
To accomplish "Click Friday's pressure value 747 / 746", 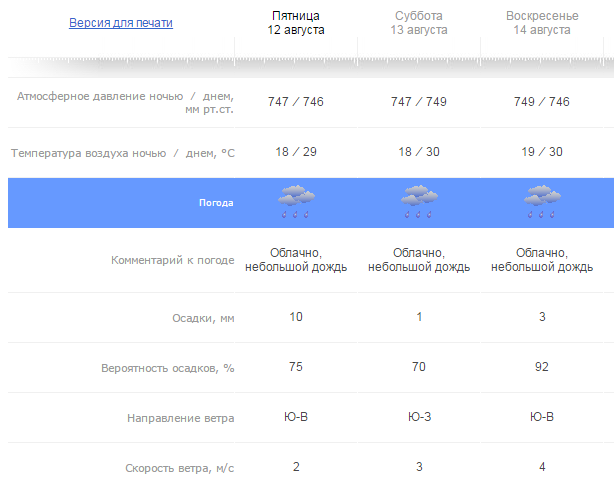I will click(x=296, y=102).
